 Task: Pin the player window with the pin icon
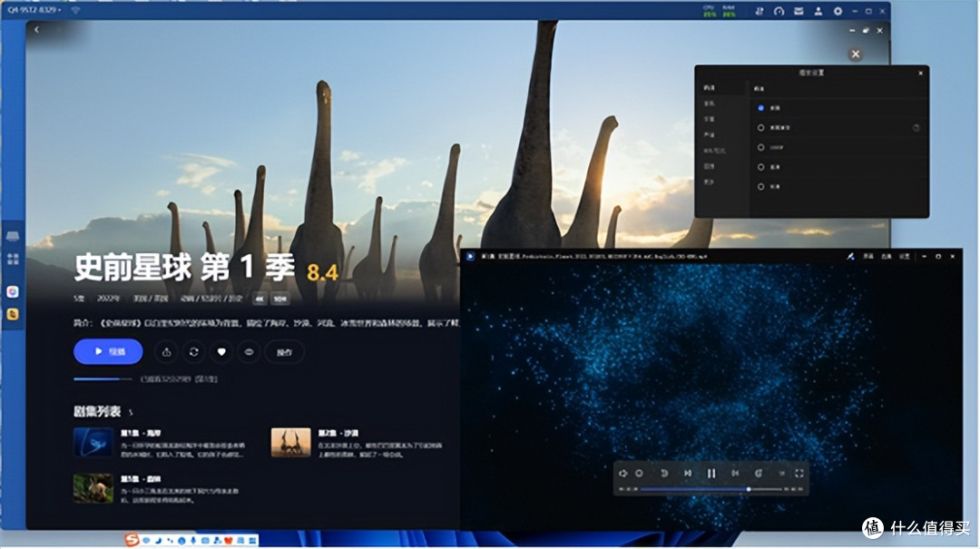pyautogui.click(x=850, y=257)
